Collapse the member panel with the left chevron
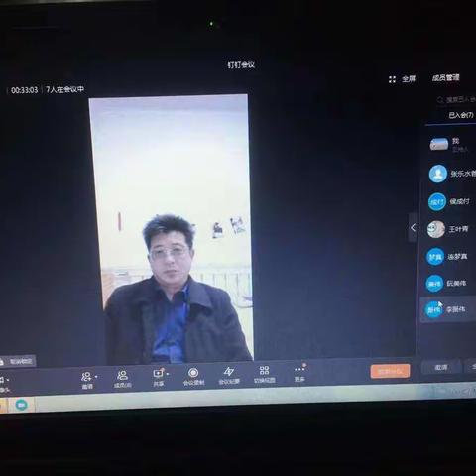The height and width of the screenshot is (476, 476). pyautogui.click(x=413, y=228)
